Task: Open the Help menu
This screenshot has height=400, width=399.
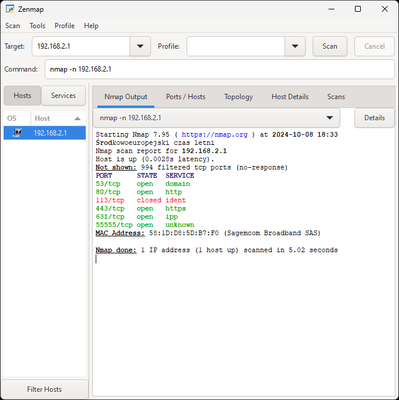Action: pos(91,26)
